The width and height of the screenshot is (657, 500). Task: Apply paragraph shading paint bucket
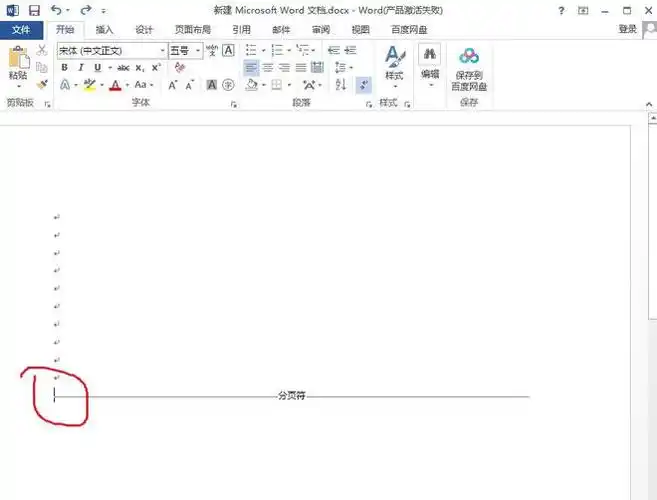point(251,85)
